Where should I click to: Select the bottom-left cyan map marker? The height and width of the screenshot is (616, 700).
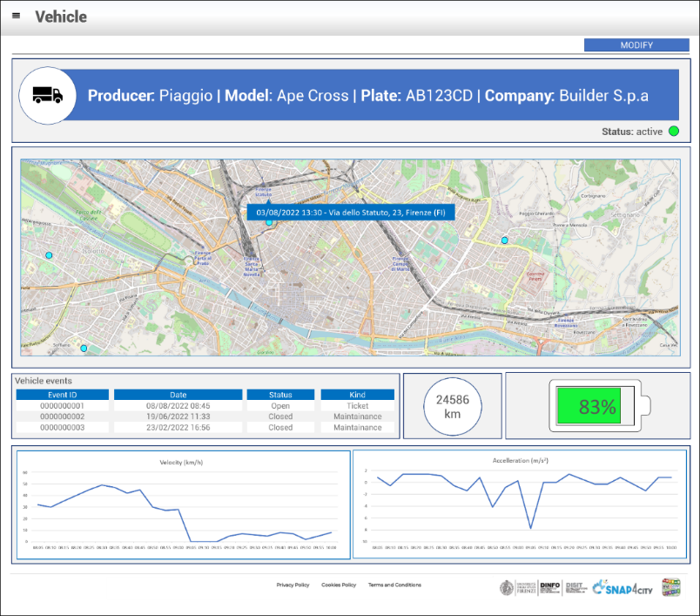(x=84, y=349)
